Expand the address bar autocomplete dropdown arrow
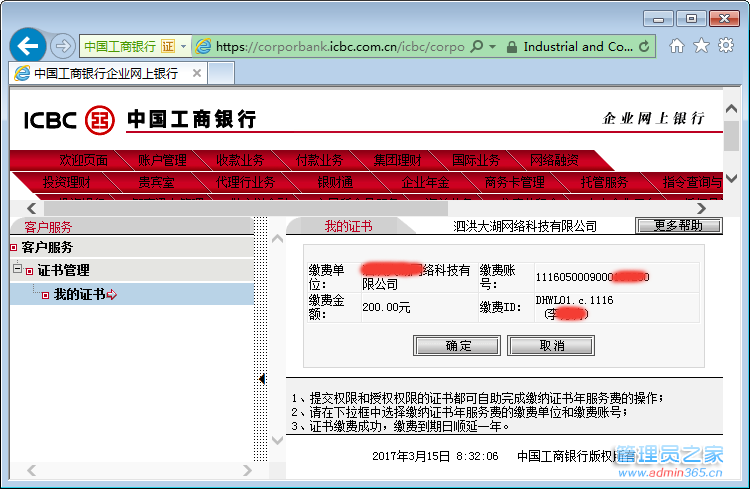The width and height of the screenshot is (750, 489). click(x=493, y=47)
